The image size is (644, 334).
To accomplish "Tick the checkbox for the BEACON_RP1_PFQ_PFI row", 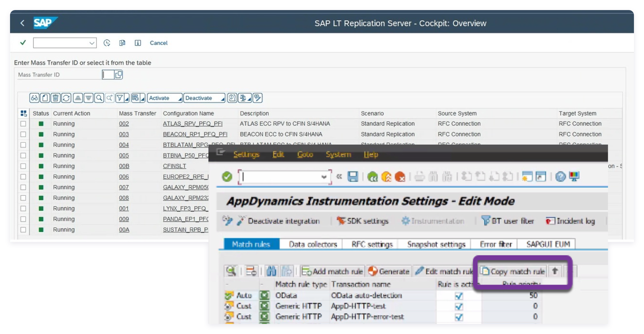I will 23,134.
